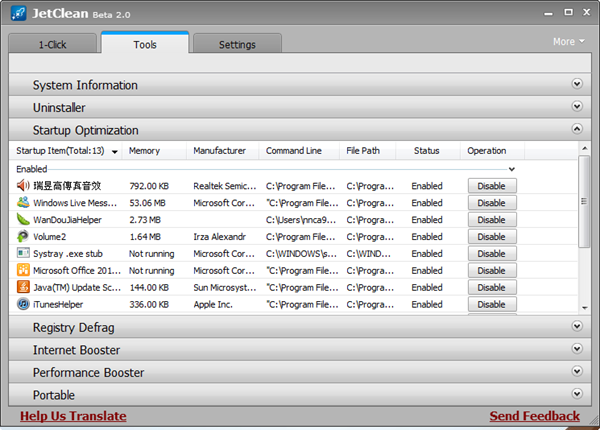Maximize the JetClean window
This screenshot has width=600, height=430.
(569, 12)
